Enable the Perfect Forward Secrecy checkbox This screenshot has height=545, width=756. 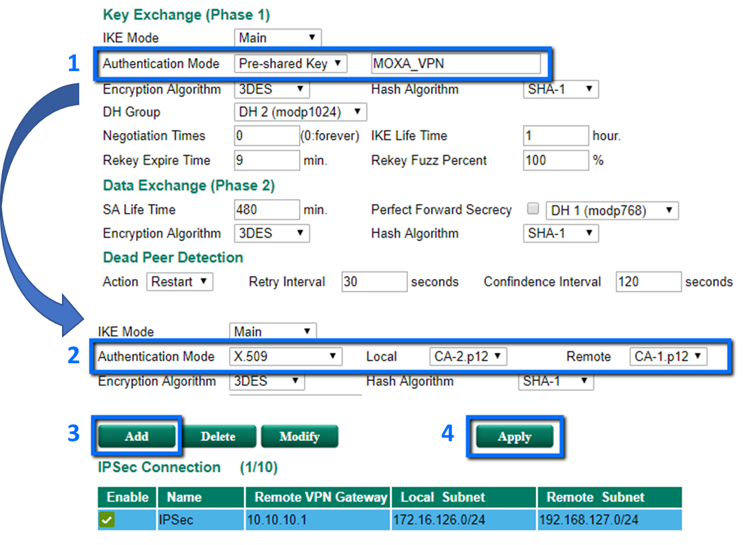533,209
